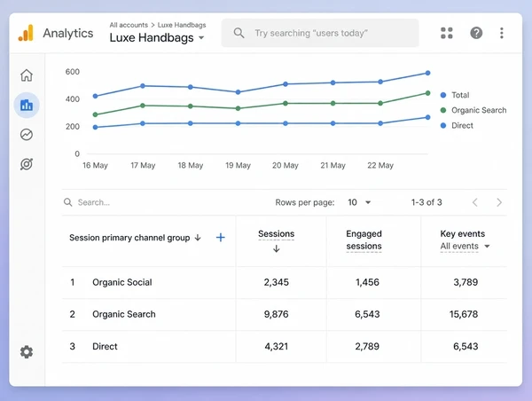Click Session primary channel group header

(x=129, y=238)
